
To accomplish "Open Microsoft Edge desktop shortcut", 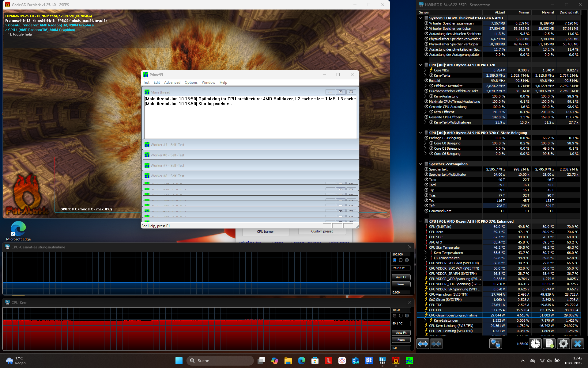I will (18, 231).
